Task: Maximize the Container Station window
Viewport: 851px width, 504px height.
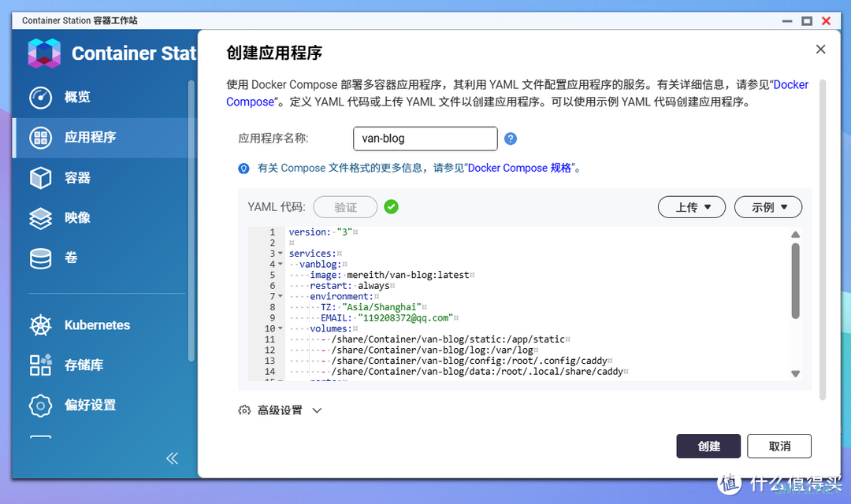Action: tap(807, 21)
